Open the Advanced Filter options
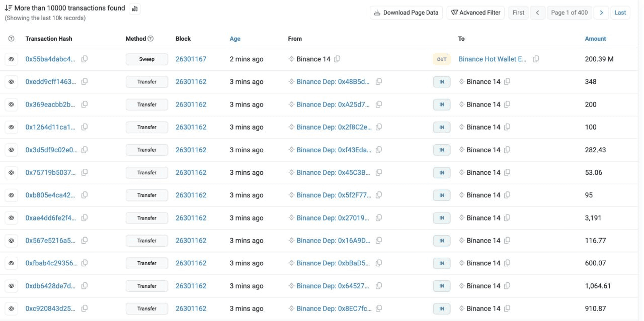The width and height of the screenshot is (644, 321). pyautogui.click(x=475, y=13)
